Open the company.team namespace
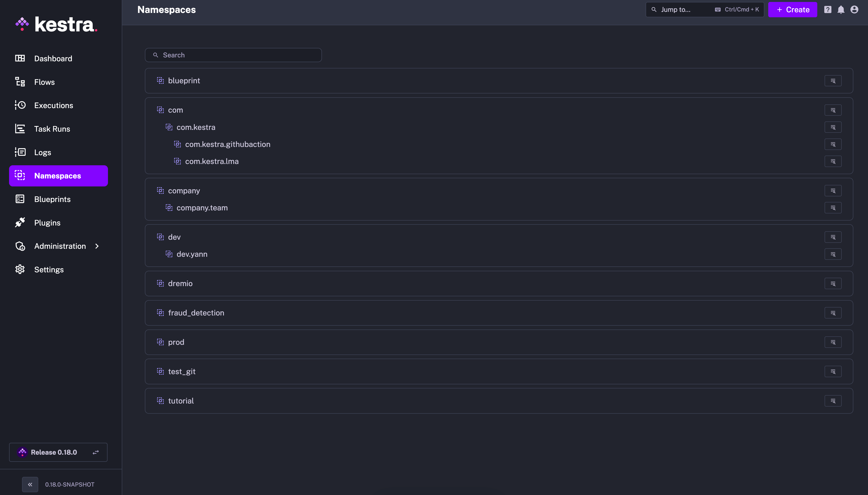 point(202,208)
